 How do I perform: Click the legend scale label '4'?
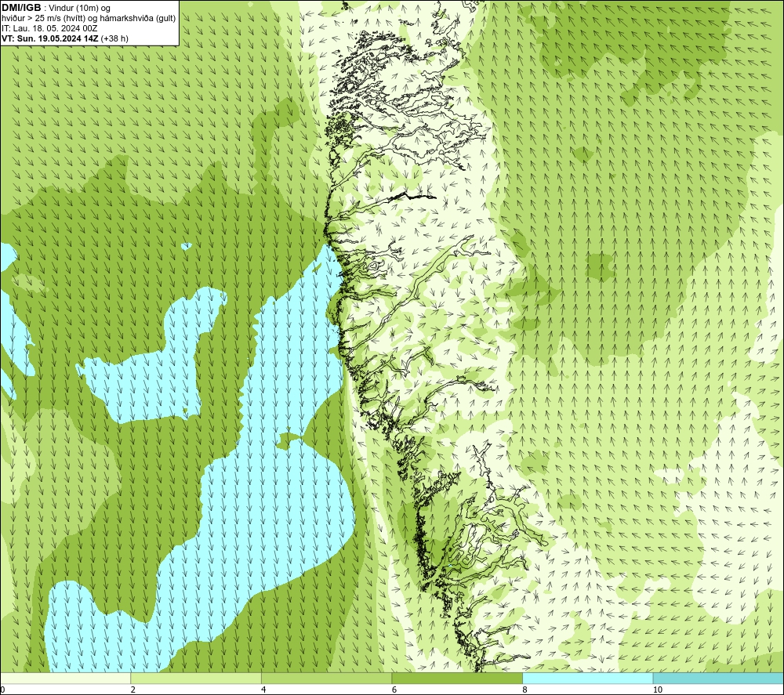point(263,690)
